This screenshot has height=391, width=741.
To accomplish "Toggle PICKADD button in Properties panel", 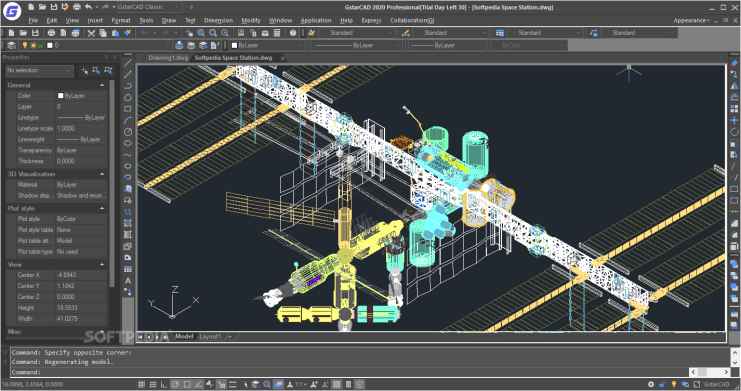I will 85,70.
